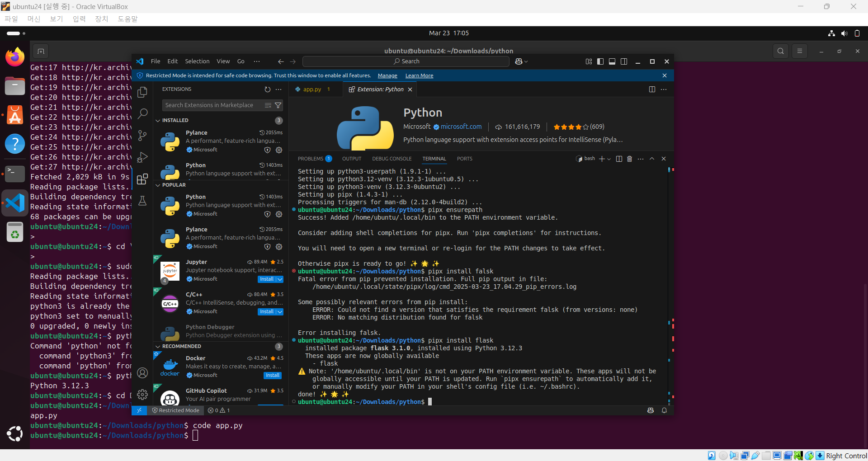Screen dimensions: 868x461
Task: Split the terminal panel
Action: 619,159
